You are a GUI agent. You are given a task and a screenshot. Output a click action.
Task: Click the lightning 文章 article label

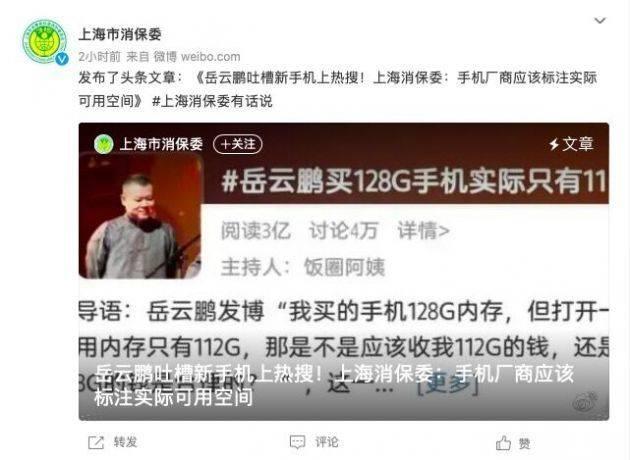pyautogui.click(x=571, y=144)
